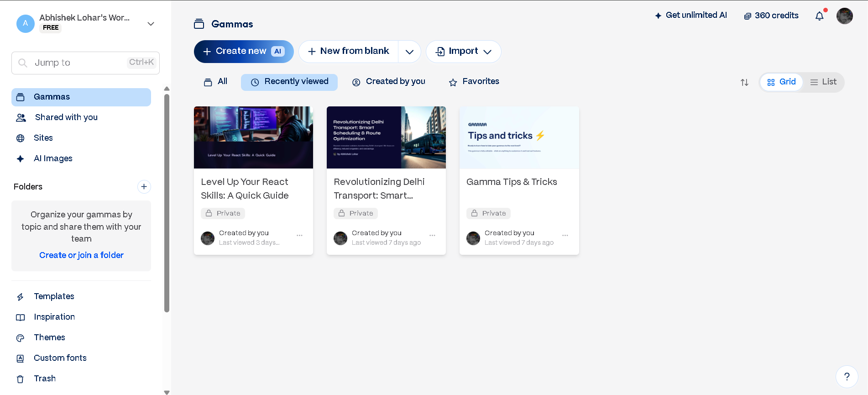868x395 pixels.
Task: Open Gamma Tips & Tricks thumbnail
Action: (519, 137)
